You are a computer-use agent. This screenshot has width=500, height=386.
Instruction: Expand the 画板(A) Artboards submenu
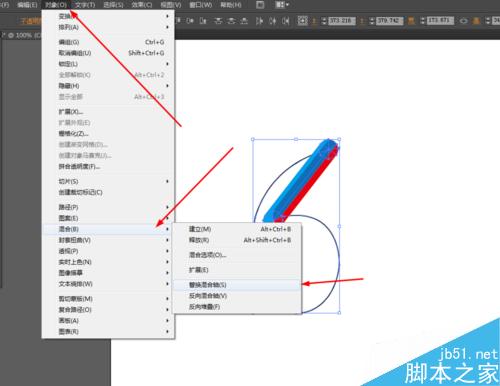coord(108,321)
